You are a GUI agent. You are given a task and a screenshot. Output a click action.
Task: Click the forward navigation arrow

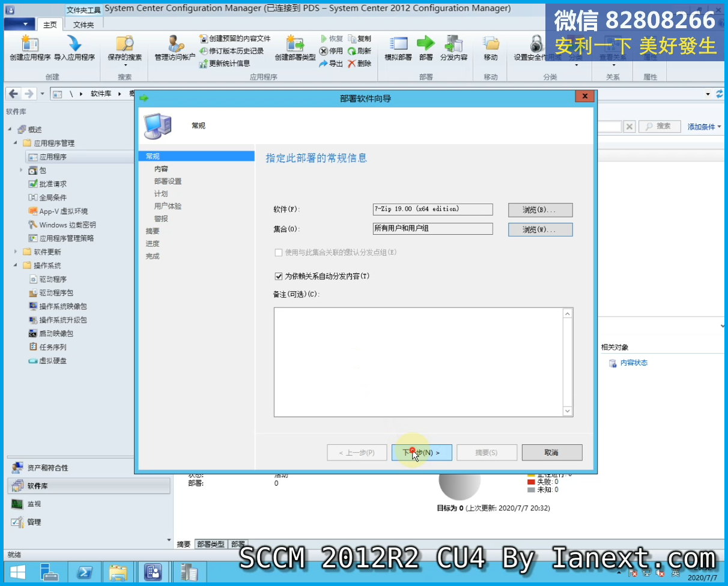pyautogui.click(x=28, y=94)
